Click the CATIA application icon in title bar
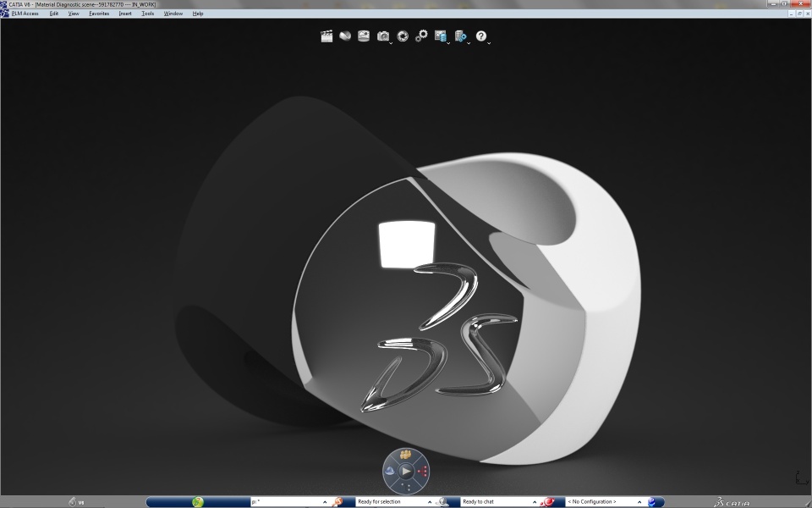This screenshot has height=508, width=812. (4, 4)
